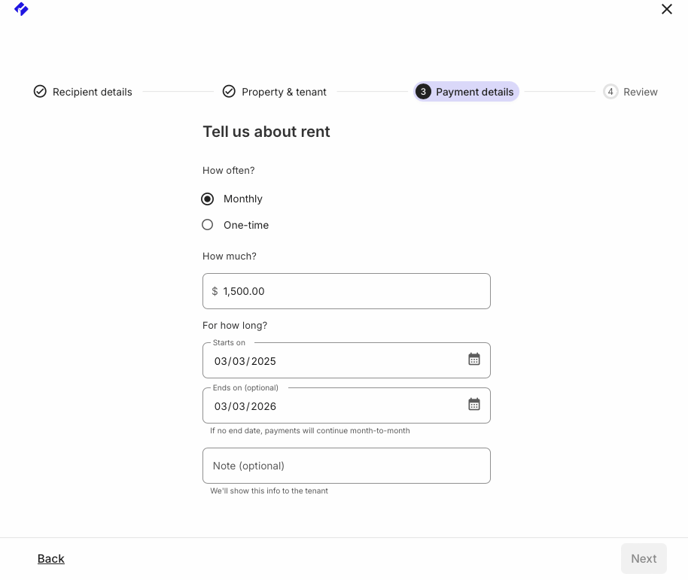Image resolution: width=688 pixels, height=580 pixels.
Task: Open the Starts on calendar picker
Action: pyautogui.click(x=474, y=359)
